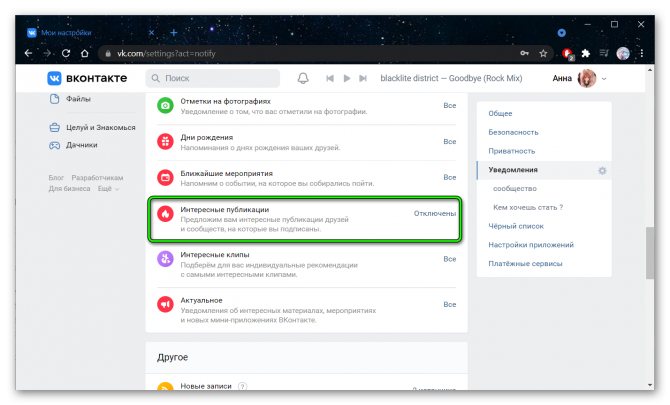Open сообщество notification settings
Screen dimensions: 670x405
pyautogui.click(x=514, y=188)
